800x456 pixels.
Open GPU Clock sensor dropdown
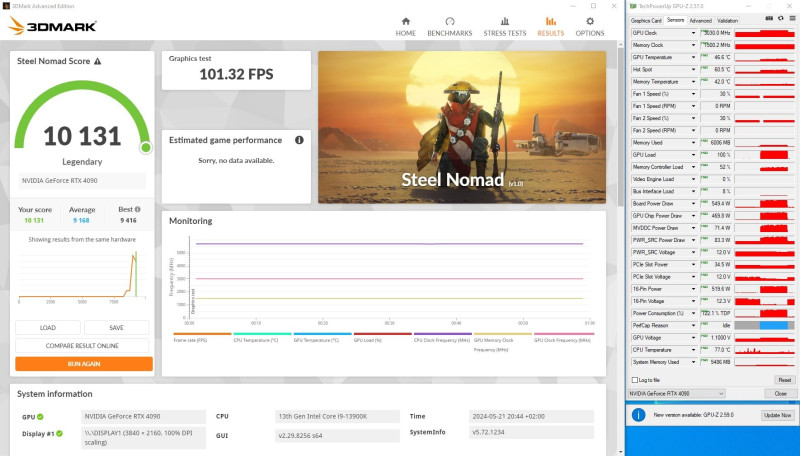[x=693, y=33]
